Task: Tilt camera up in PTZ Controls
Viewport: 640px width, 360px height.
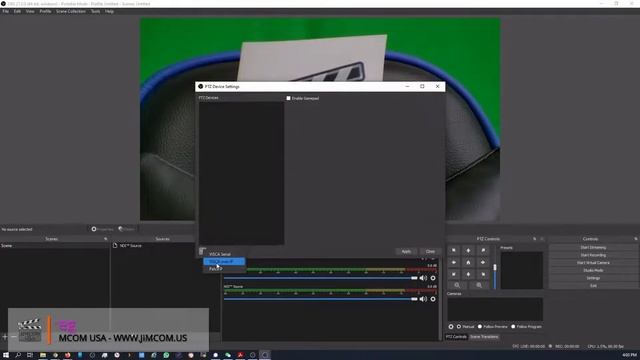Action: click(x=468, y=250)
